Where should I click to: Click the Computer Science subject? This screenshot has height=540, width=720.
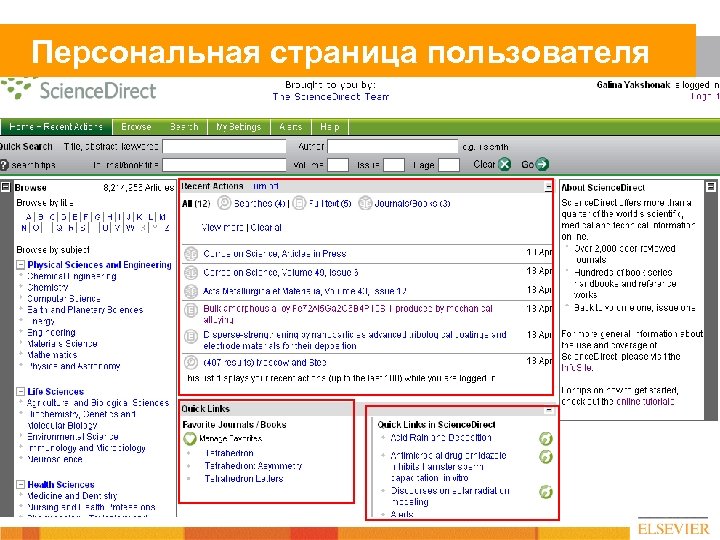click(x=63, y=299)
